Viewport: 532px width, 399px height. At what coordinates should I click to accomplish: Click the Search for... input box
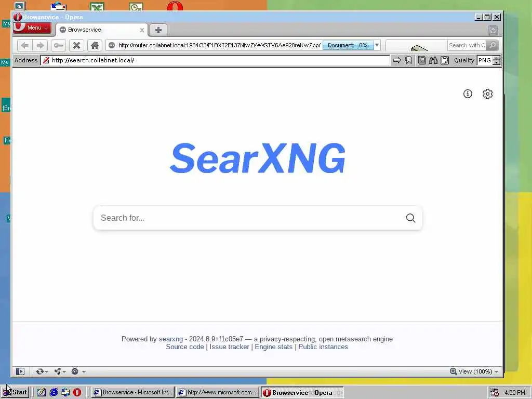click(x=250, y=218)
